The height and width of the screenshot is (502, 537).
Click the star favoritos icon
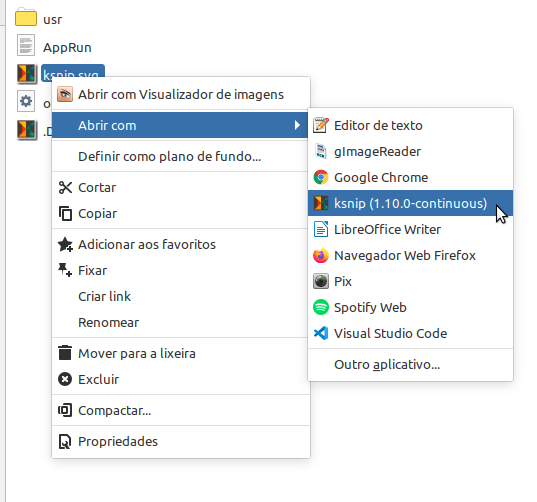(x=65, y=244)
